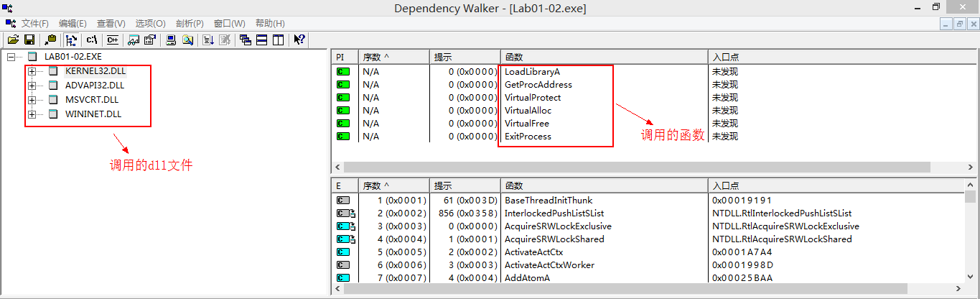Click the Start Profiling toolbar icon
Screen dimensions: 980x299
tap(208, 40)
